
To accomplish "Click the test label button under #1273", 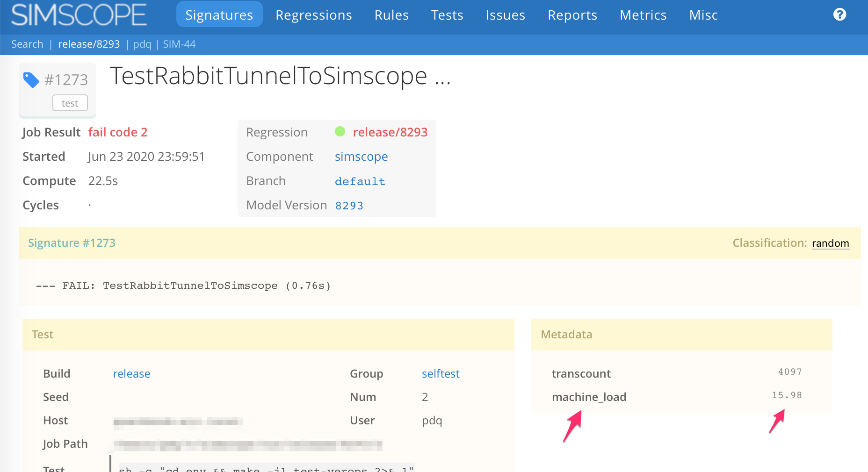I will 70,103.
